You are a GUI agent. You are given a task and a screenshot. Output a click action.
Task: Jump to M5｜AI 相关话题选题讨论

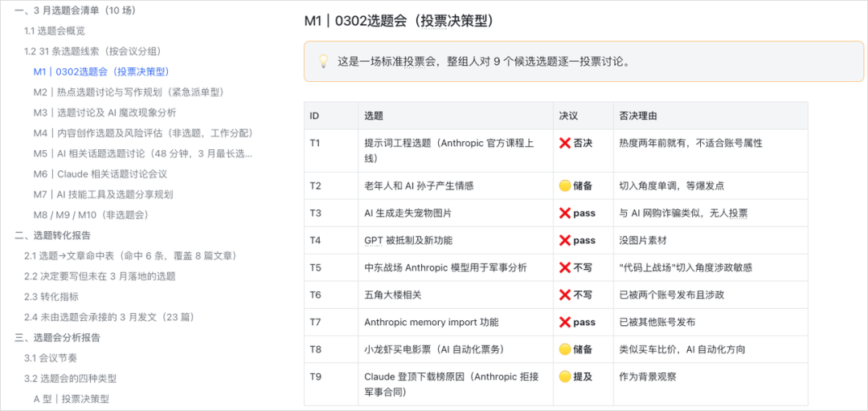tap(143, 154)
